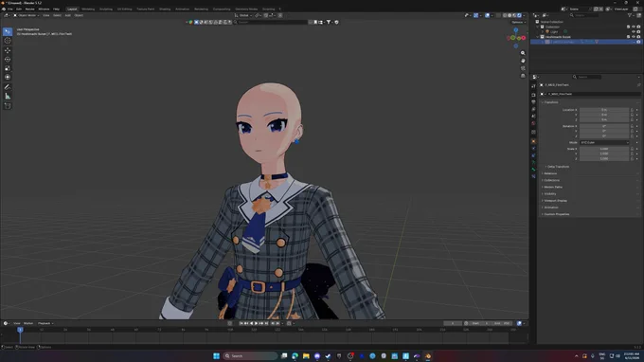Lock the Rotation X value

coord(632,126)
